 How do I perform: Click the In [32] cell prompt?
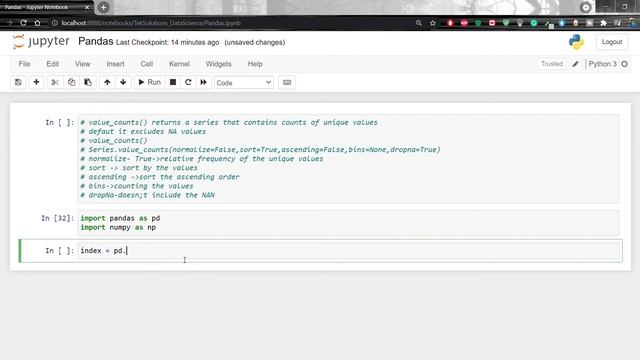[x=58, y=218]
